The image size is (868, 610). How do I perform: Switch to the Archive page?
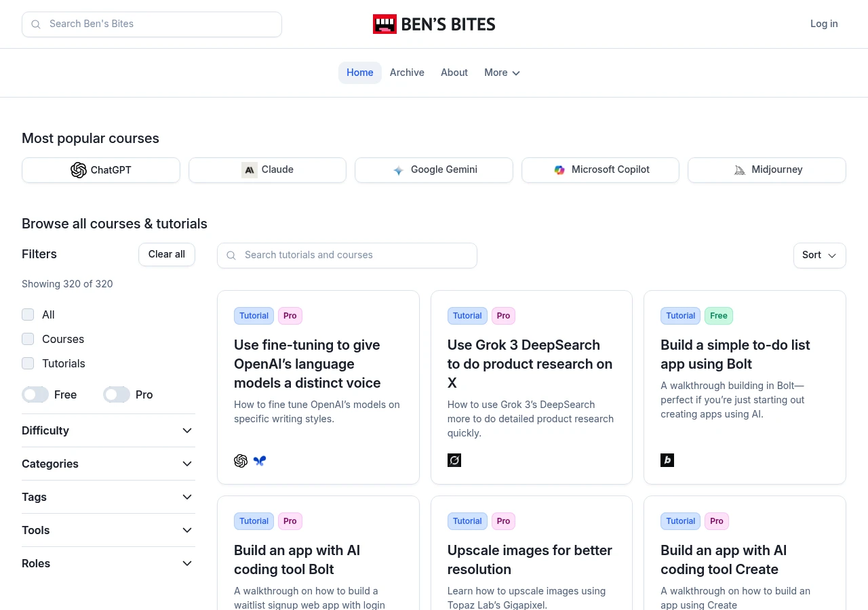tap(407, 73)
